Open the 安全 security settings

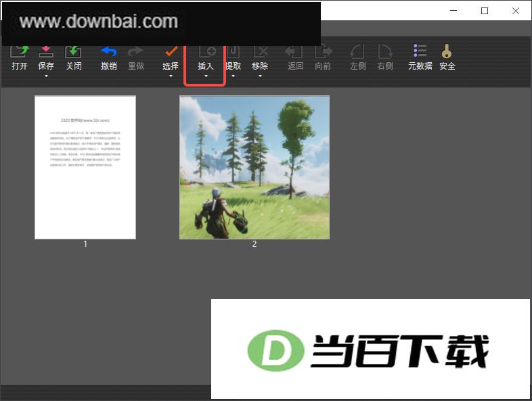447,58
